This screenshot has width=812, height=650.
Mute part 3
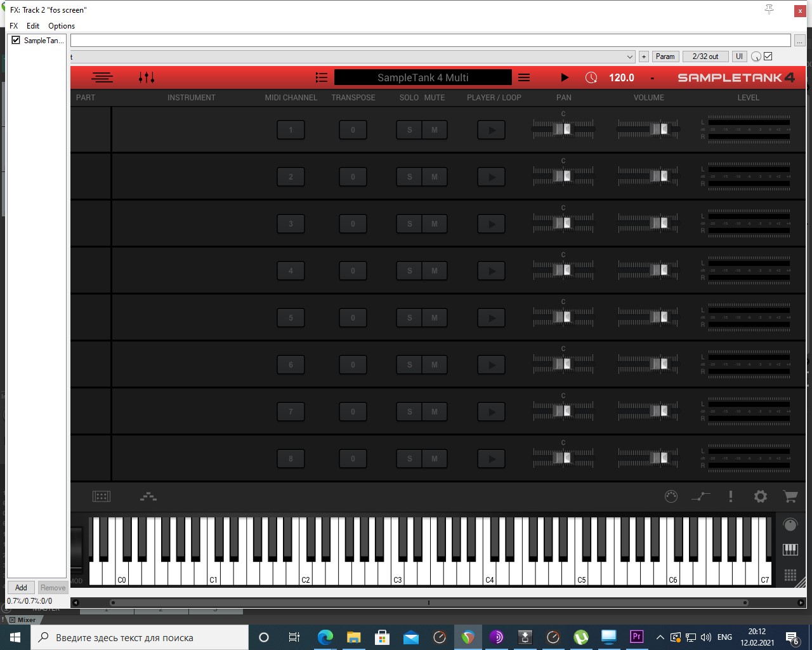[435, 224]
